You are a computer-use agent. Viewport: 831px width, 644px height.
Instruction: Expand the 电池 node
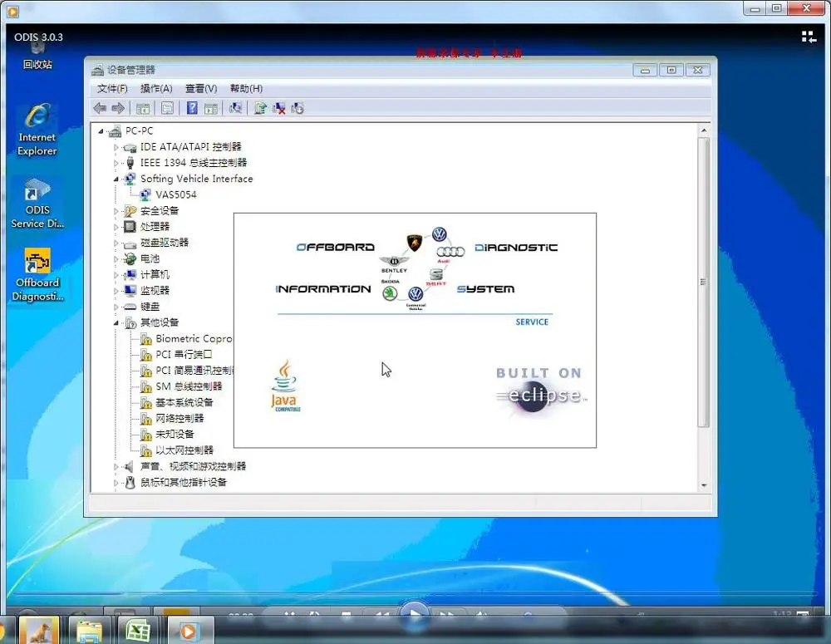116,259
